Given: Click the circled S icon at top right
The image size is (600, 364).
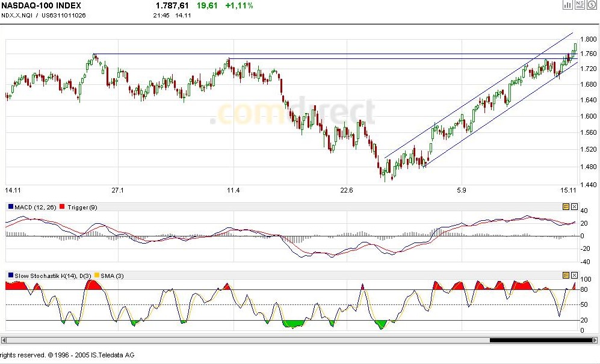Looking at the screenshot, I should 592,5.
